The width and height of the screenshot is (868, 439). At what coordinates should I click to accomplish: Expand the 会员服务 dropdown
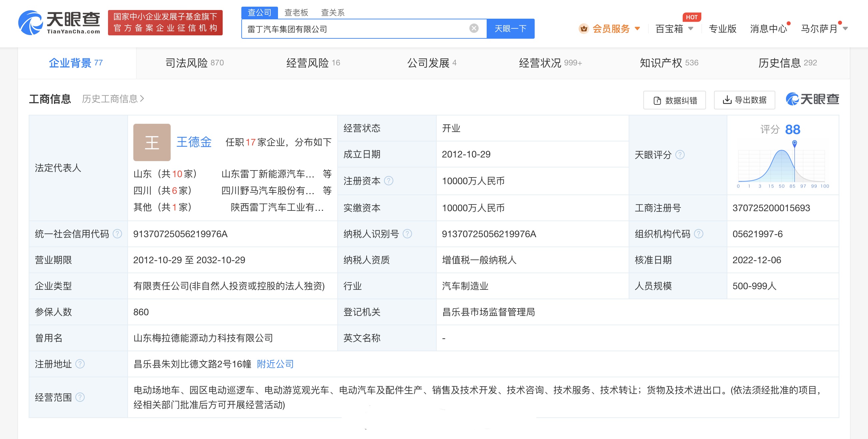click(x=611, y=29)
